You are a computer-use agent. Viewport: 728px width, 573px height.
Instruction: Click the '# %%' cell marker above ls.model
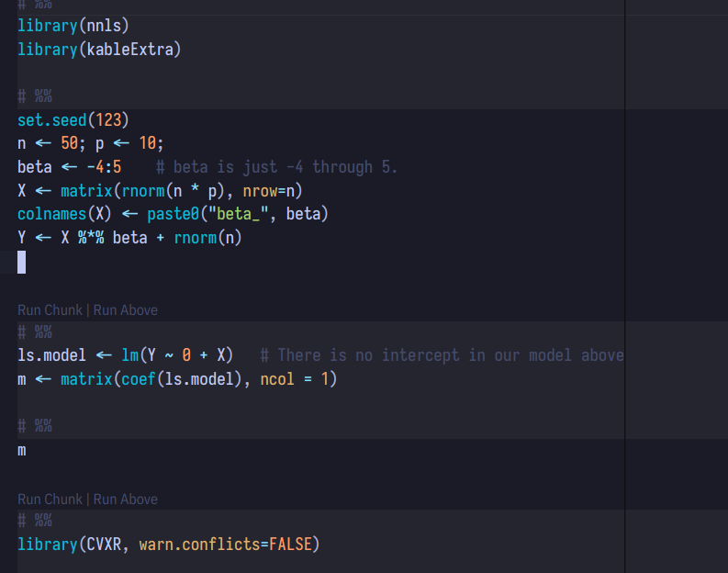pos(35,332)
